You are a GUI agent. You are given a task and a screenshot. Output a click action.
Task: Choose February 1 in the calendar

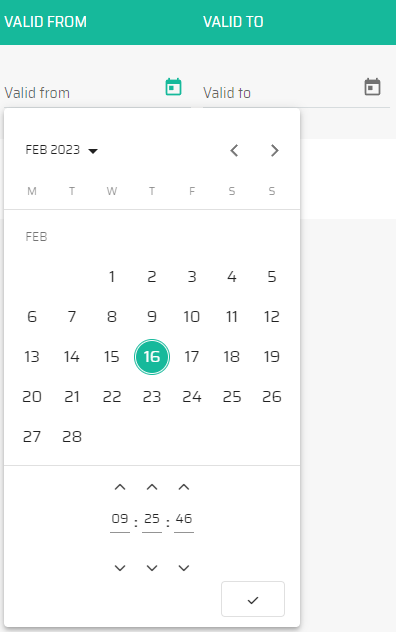(112, 277)
